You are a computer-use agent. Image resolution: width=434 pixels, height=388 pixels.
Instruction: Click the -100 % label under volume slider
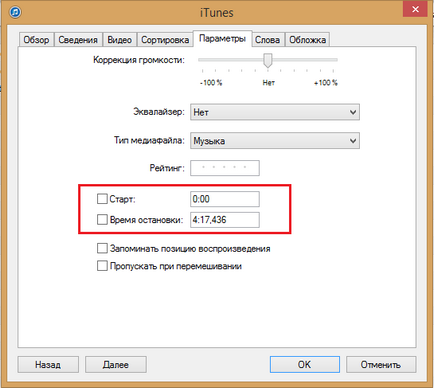click(x=211, y=83)
